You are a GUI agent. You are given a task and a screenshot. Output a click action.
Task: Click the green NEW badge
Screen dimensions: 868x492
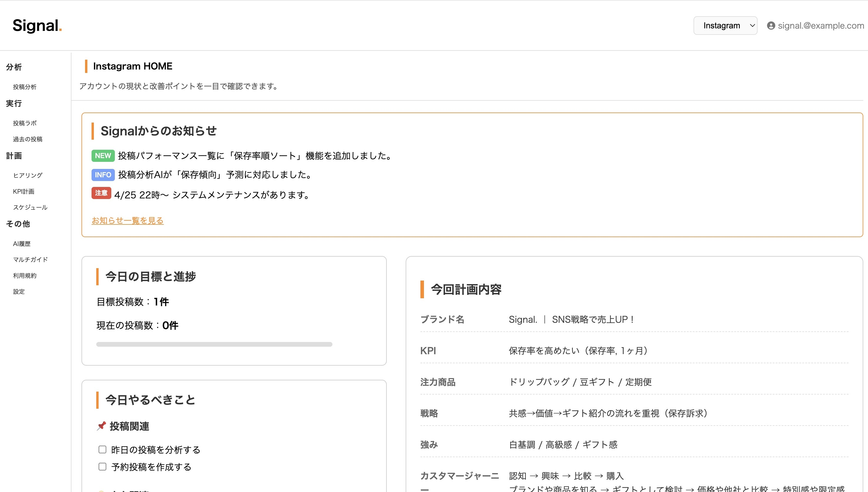click(103, 155)
